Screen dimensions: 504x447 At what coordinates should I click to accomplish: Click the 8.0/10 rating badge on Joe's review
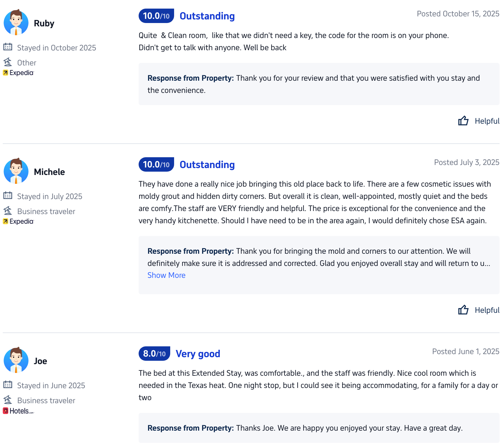(154, 354)
